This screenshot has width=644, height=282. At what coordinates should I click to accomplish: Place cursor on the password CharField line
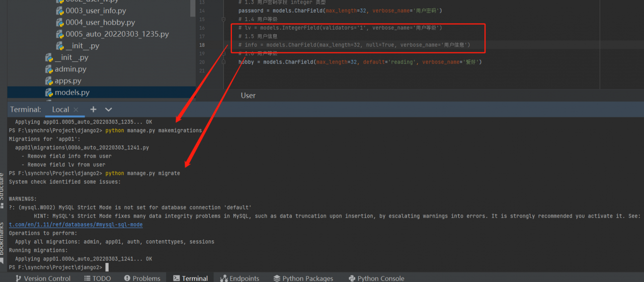click(341, 11)
